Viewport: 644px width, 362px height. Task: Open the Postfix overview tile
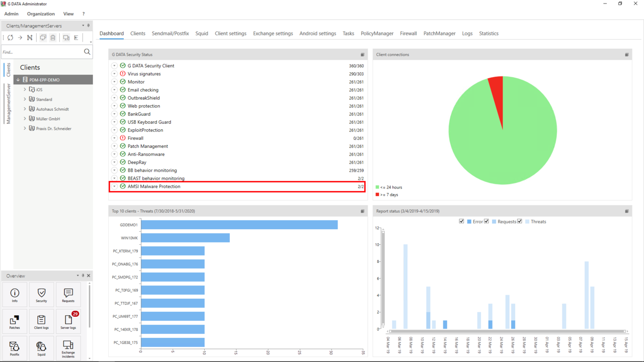click(x=15, y=348)
